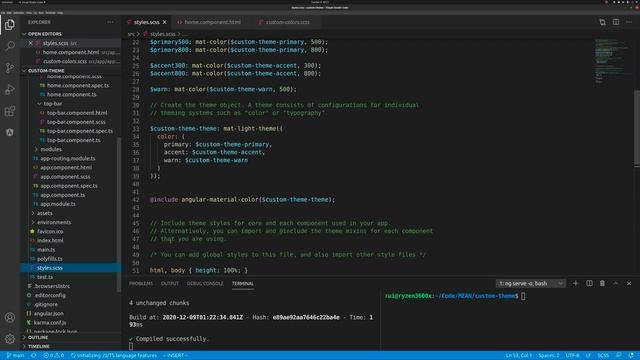Viewport: 640px width, 360px height.
Task: Open home.component.html in Open Editors
Action: tap(70, 52)
